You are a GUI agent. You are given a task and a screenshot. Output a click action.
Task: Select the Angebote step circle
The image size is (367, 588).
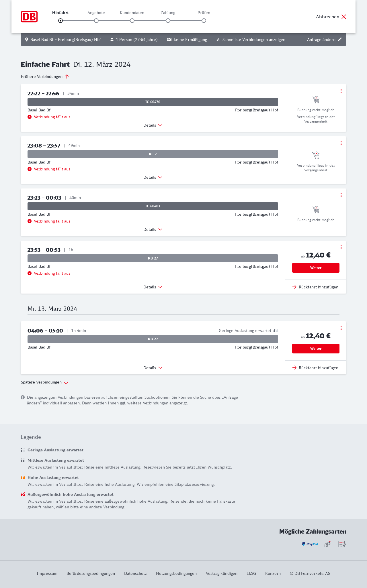pos(96,21)
